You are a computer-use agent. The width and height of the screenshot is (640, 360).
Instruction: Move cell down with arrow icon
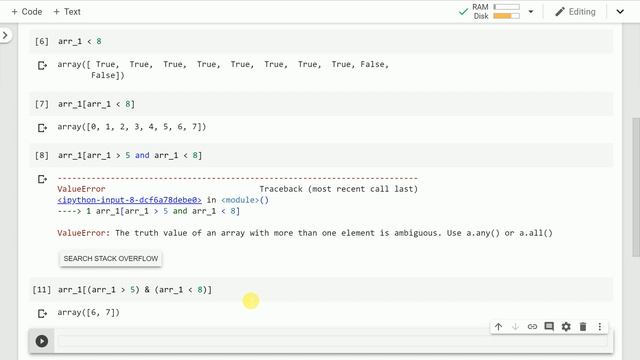pos(515,327)
